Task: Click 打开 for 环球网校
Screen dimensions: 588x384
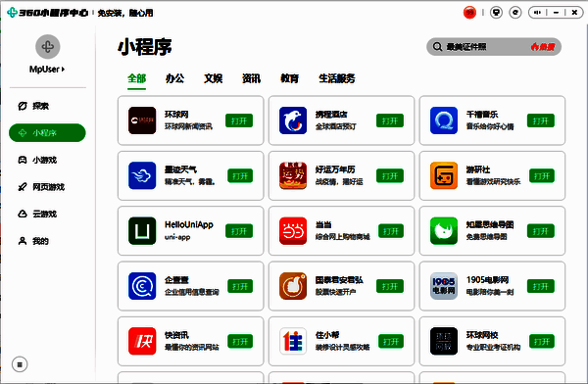Action: click(x=542, y=341)
